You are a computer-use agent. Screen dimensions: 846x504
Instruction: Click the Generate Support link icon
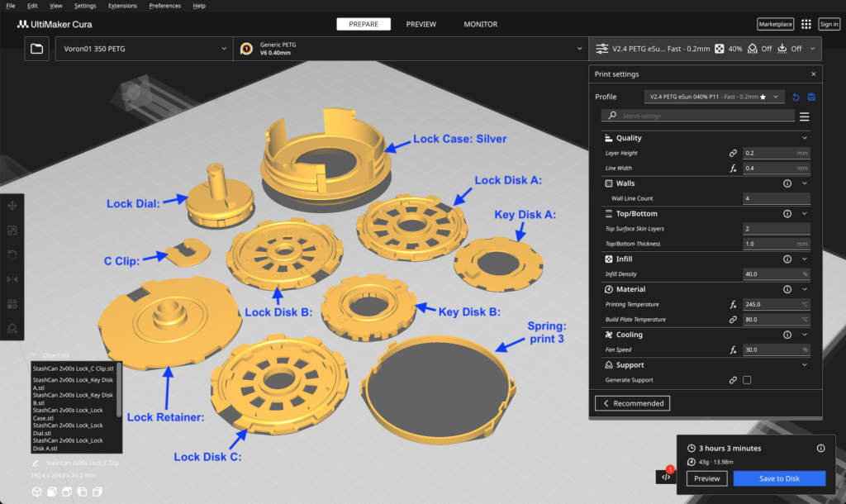(x=734, y=380)
